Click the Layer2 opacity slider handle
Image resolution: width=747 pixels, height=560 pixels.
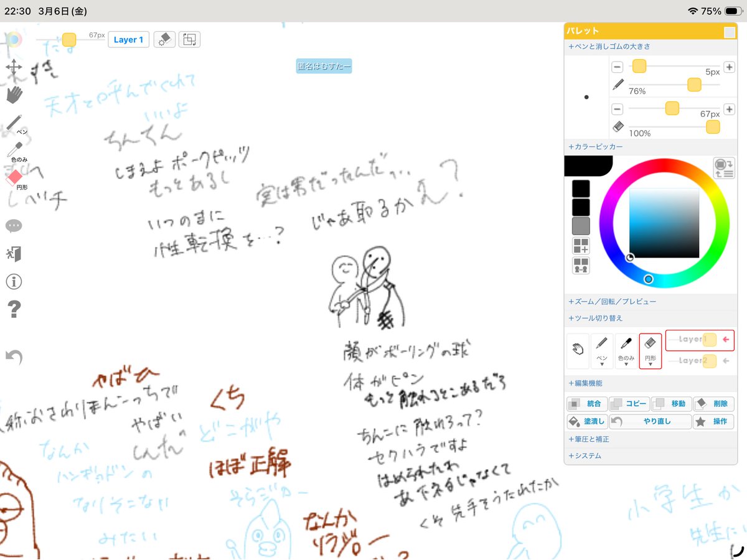pos(710,360)
